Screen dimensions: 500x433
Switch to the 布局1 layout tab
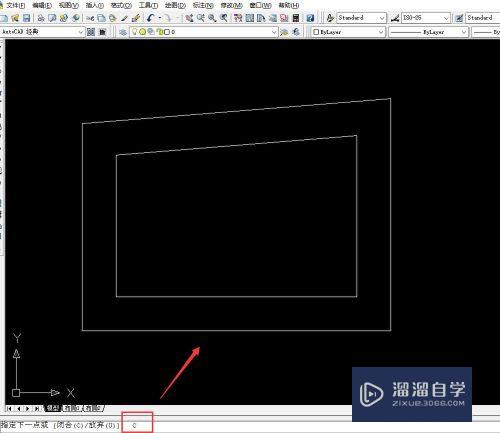(71, 408)
